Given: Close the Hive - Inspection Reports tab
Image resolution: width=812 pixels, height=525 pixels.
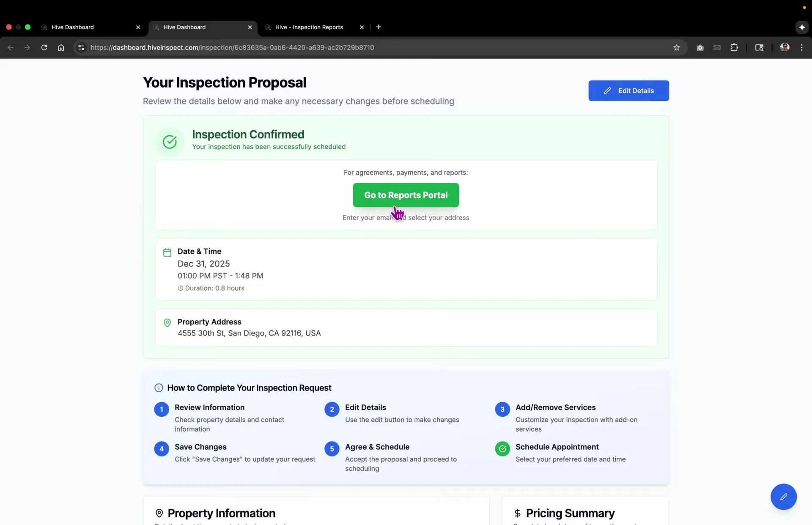Looking at the screenshot, I should click(362, 27).
